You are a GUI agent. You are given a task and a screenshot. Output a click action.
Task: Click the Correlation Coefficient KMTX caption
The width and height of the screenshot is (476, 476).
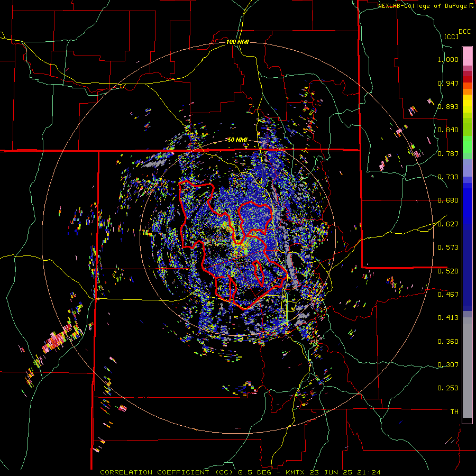tap(240, 472)
